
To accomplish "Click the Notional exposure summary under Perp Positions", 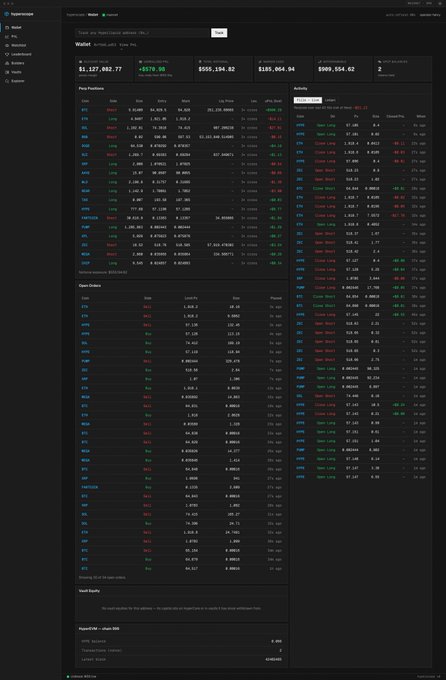I will point(103,272).
